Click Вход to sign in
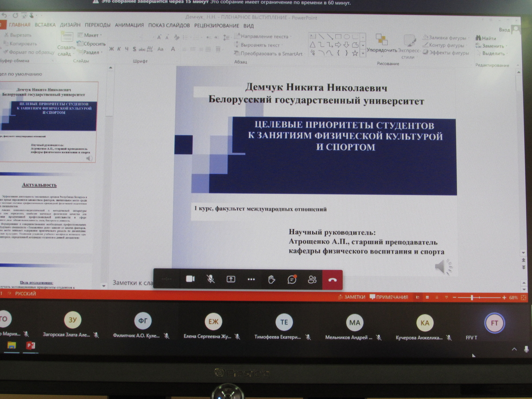532x399 pixels. pos(505,30)
